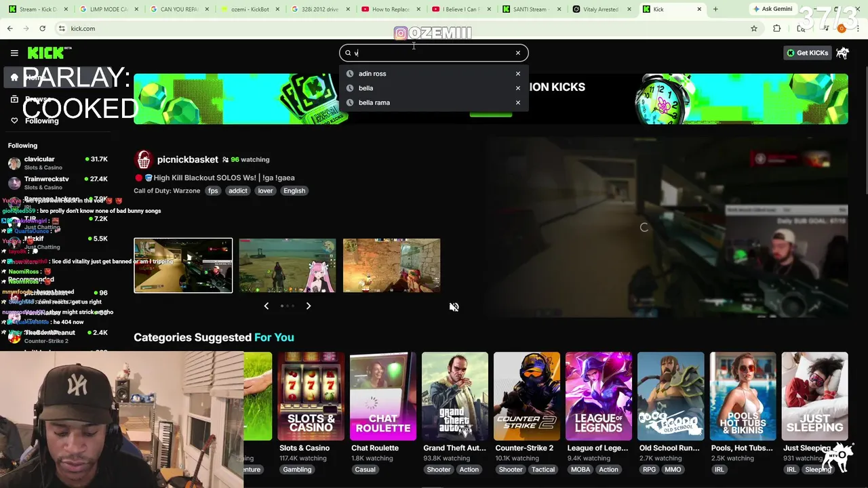Bookmark this page with the star icon
Image resolution: width=868 pixels, height=488 pixels.
pyautogui.click(x=754, y=28)
